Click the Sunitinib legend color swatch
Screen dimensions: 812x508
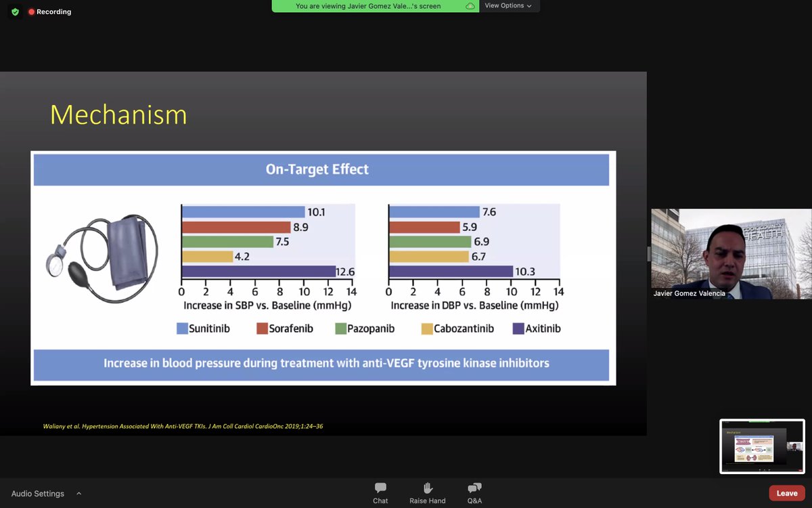[x=182, y=329]
